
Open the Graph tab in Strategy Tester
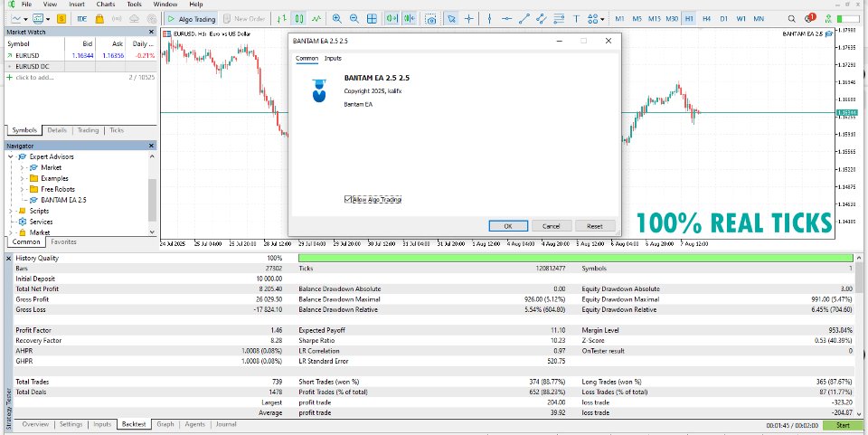click(x=165, y=424)
